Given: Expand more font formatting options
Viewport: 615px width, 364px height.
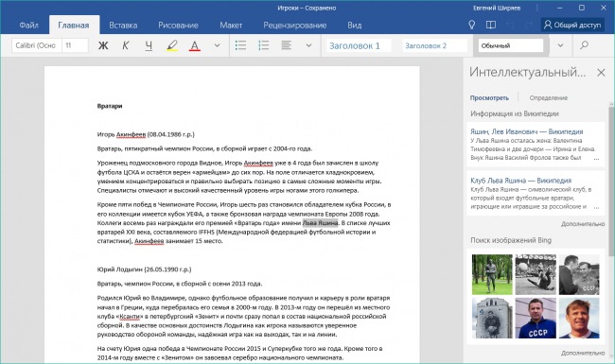Looking at the screenshot, I should (217, 45).
